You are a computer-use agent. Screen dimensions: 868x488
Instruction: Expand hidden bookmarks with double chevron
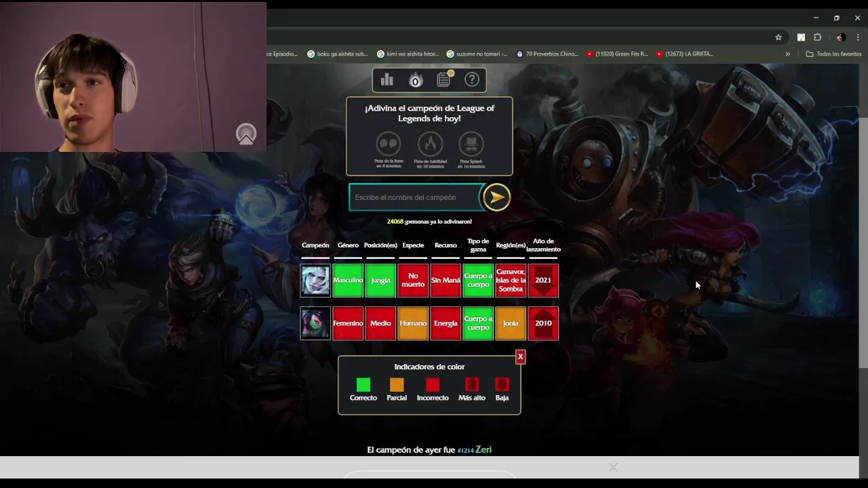pos(788,54)
